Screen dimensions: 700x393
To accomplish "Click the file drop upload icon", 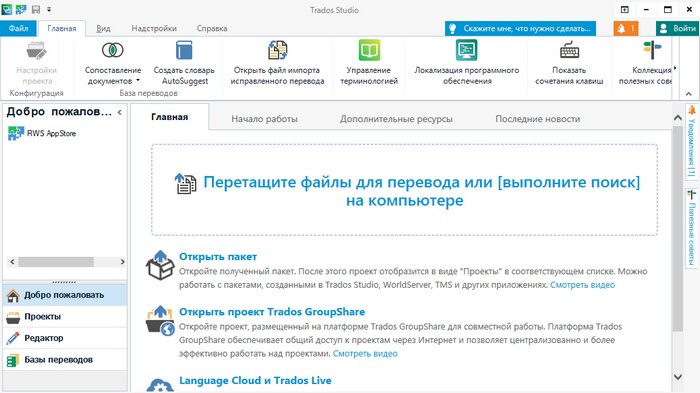I will [185, 183].
